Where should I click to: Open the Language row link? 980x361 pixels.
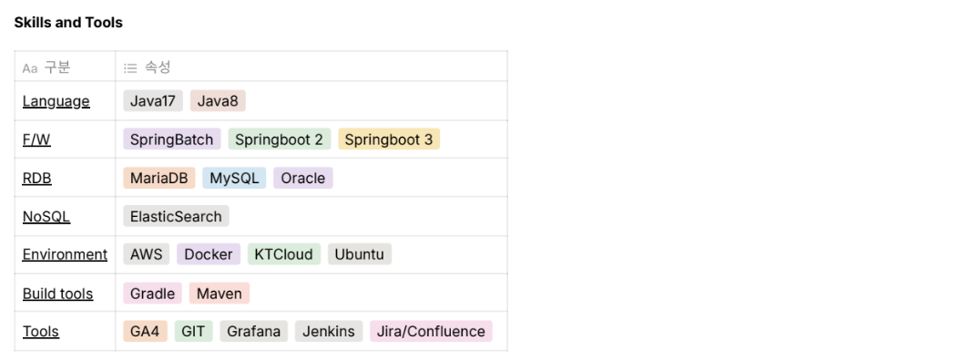click(x=56, y=101)
